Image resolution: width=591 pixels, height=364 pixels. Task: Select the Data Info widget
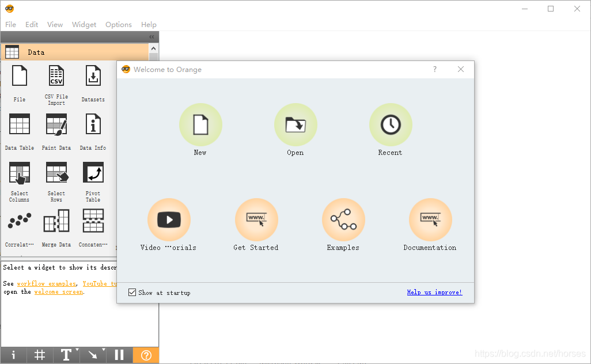pos(93,132)
